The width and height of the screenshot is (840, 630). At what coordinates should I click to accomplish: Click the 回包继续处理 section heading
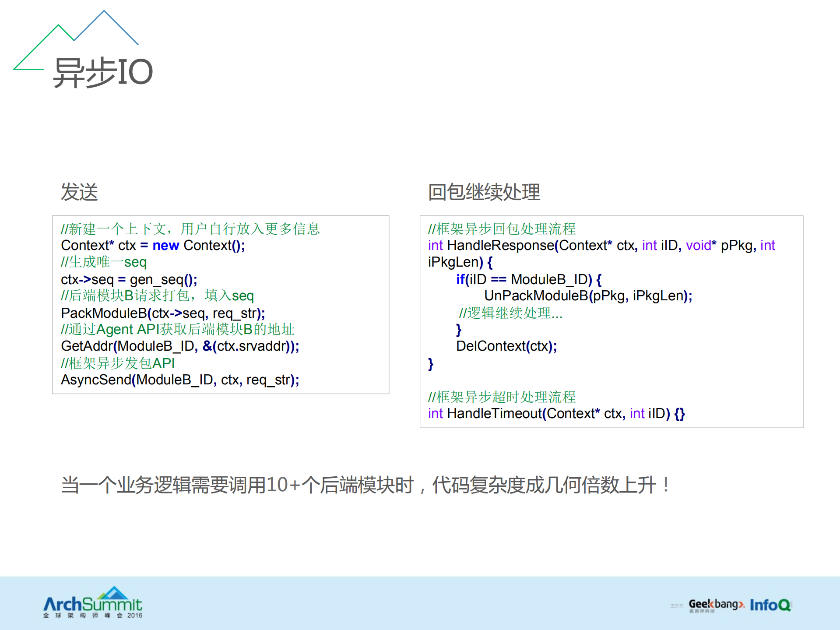(484, 192)
